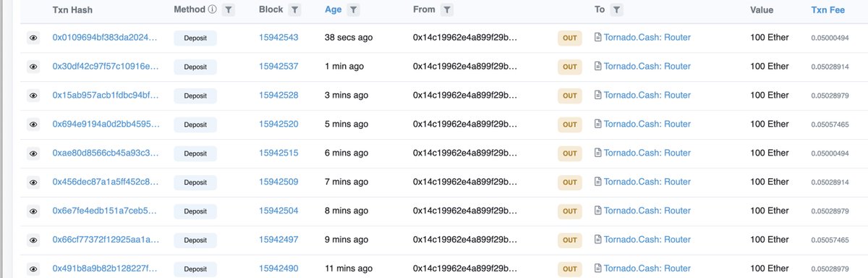The image size is (868, 278).
Task: Open block 15942537
Action: 278,67
